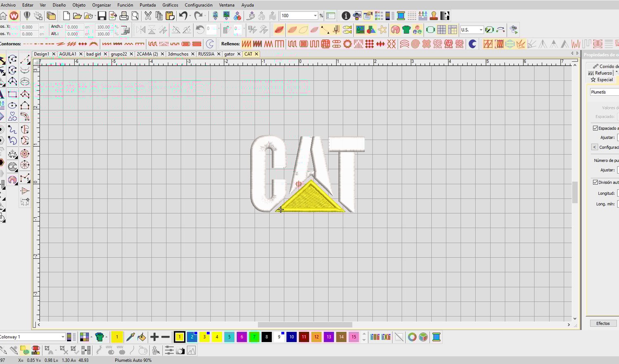The image size is (619, 364).
Task: Toggle the División automática checkbox
Action: [595, 182]
